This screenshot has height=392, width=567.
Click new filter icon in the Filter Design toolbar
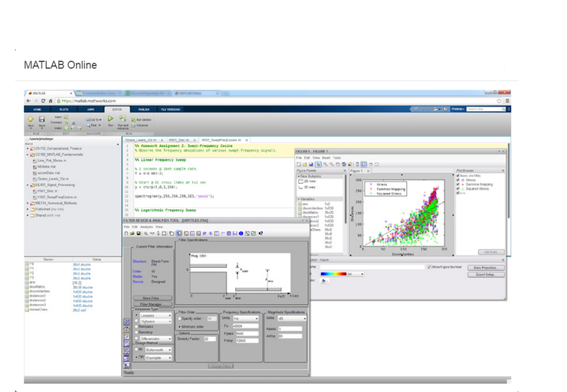(x=126, y=234)
